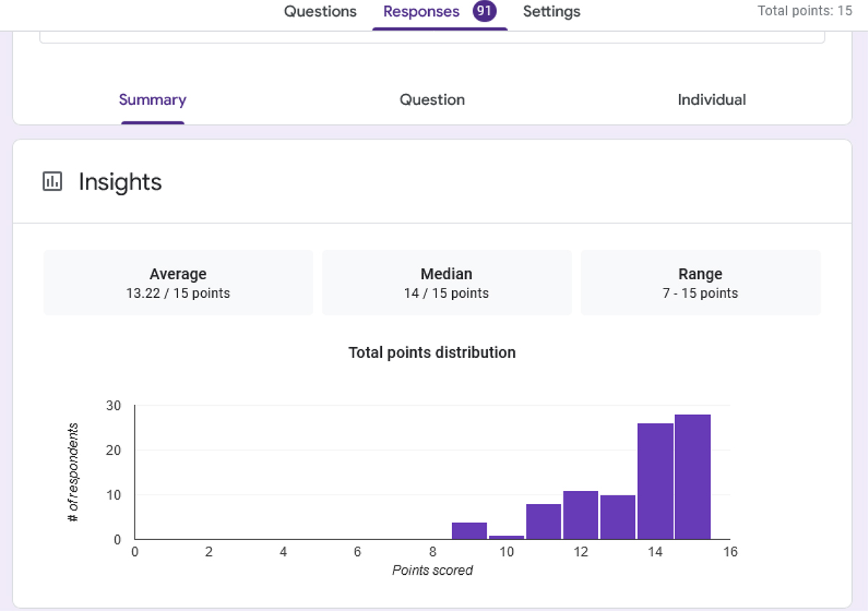Click the histogram bar for 9 points
Image resolution: width=868 pixels, height=611 pixels.
[469, 531]
